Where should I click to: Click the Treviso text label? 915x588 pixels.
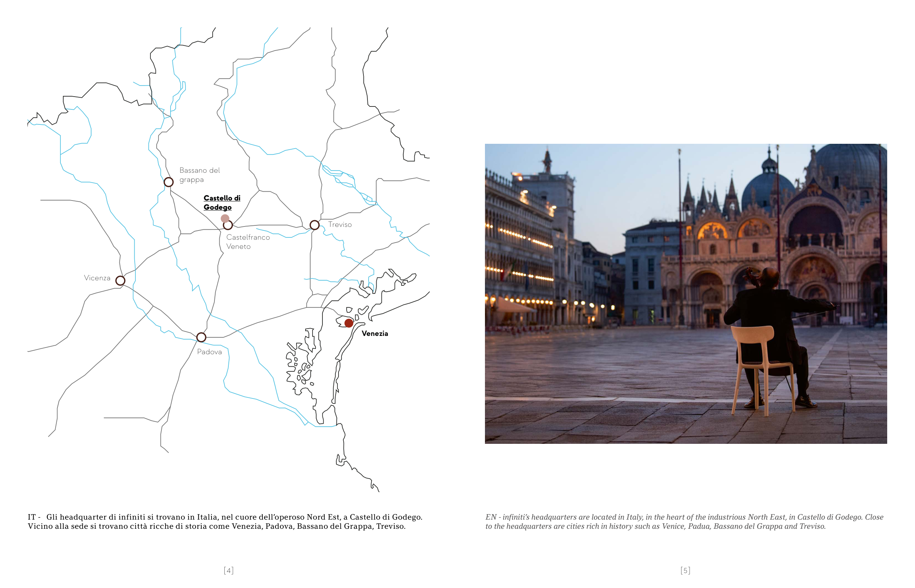tap(340, 225)
